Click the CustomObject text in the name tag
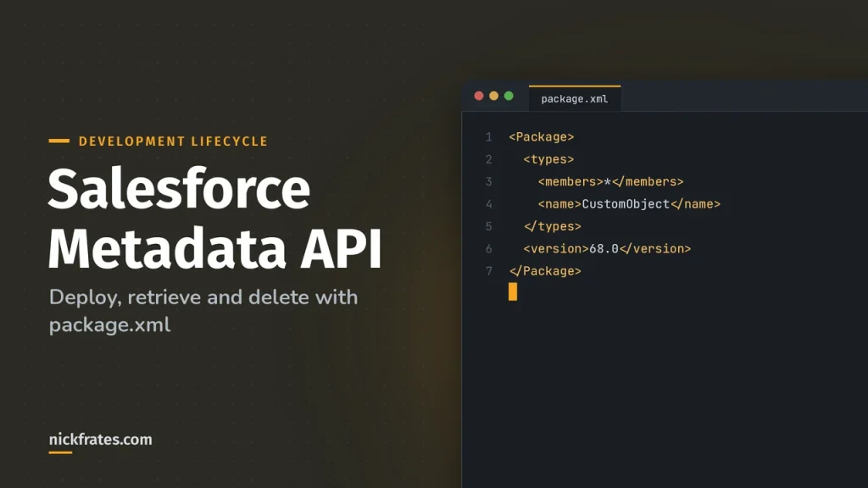The image size is (868, 488). [626, 204]
